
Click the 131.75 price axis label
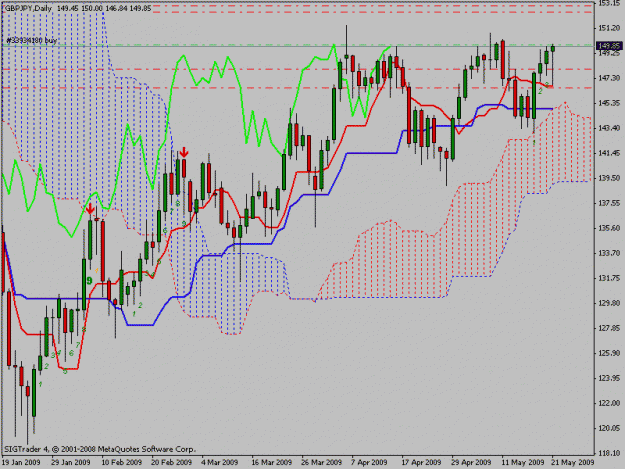pyautogui.click(x=609, y=278)
